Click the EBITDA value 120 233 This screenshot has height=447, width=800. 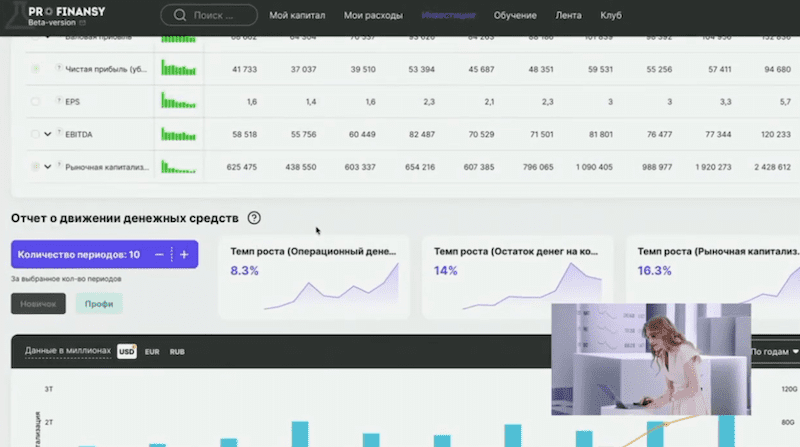pyautogui.click(x=776, y=135)
